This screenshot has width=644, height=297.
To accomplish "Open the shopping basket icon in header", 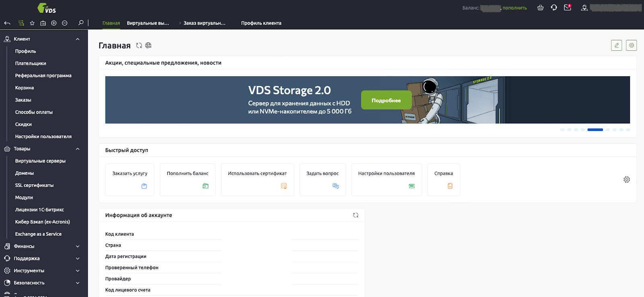I will 541,8.
